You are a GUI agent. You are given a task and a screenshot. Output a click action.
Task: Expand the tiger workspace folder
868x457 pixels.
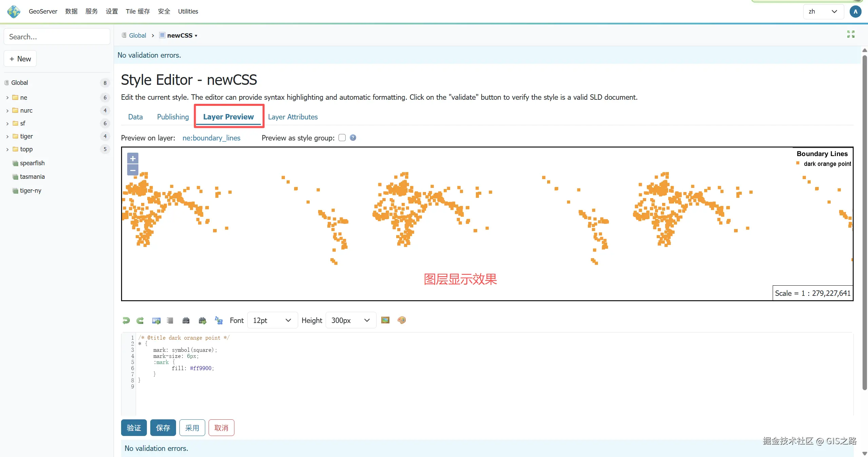tap(7, 136)
